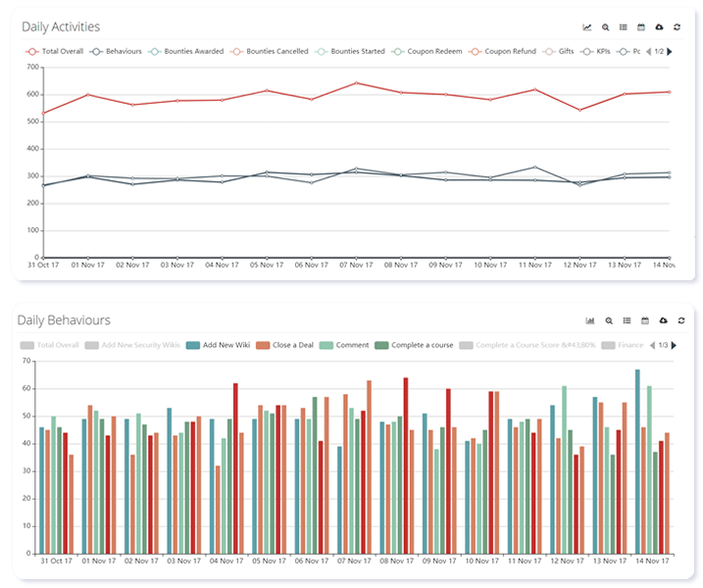The image size is (703, 588).
Task: Go to next legend page in Daily Activities
Action: [x=670, y=51]
